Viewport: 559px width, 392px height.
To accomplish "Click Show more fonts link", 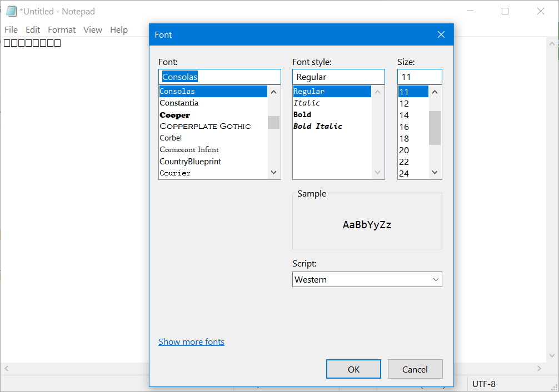I will [192, 342].
